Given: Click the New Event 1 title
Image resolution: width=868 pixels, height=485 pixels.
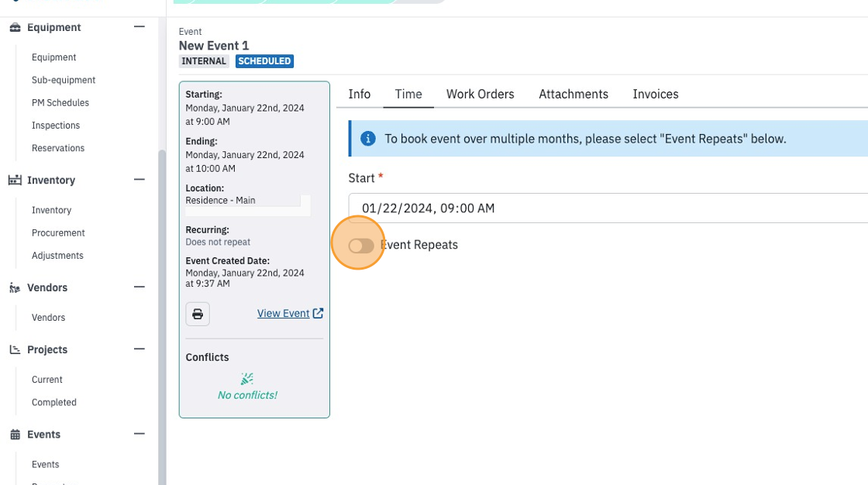Looking at the screenshot, I should [x=214, y=46].
